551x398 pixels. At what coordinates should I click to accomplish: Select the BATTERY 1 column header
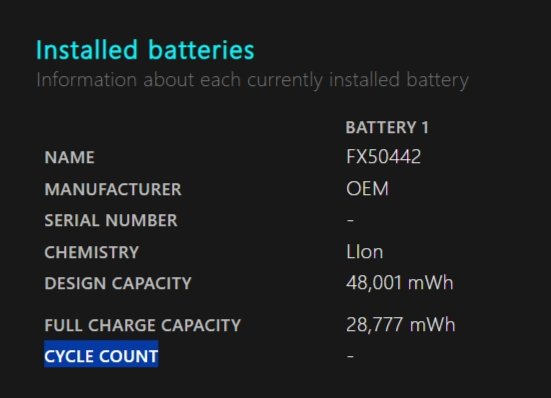[x=387, y=128]
